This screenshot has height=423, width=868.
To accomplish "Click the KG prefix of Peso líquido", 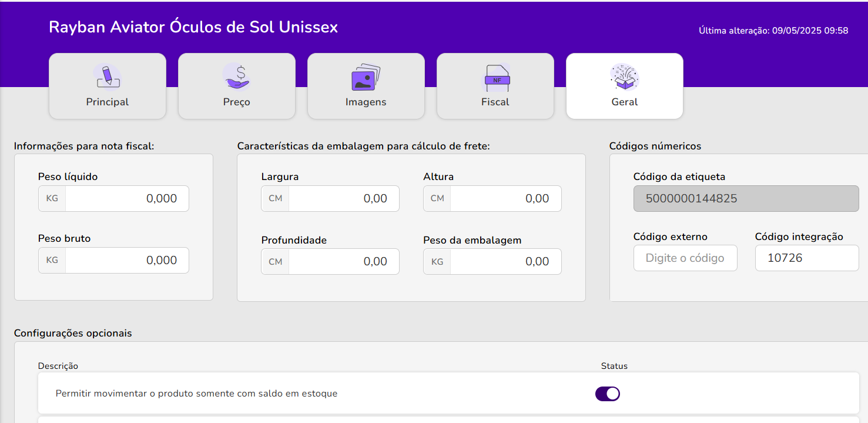I will 52,199.
